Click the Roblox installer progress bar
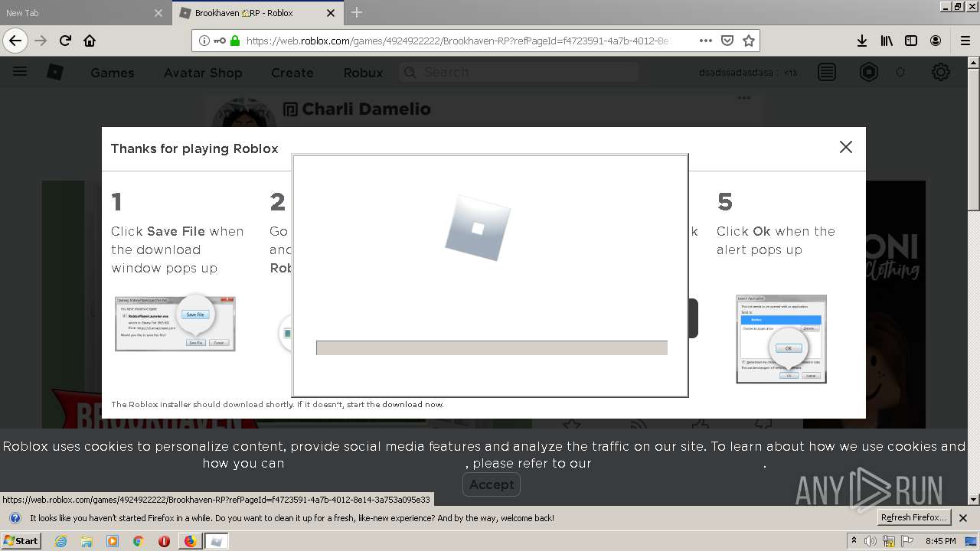Viewport: 980px width, 551px height. pyautogui.click(x=492, y=347)
